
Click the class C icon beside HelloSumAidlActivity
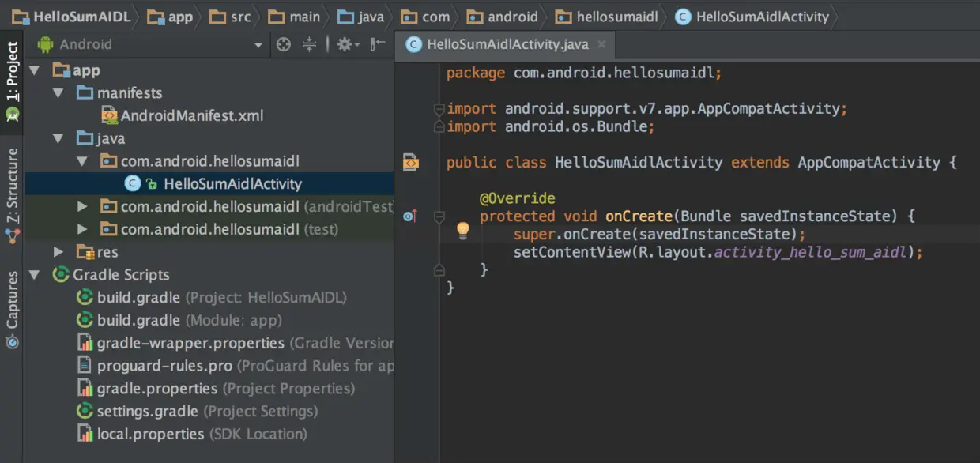133,184
